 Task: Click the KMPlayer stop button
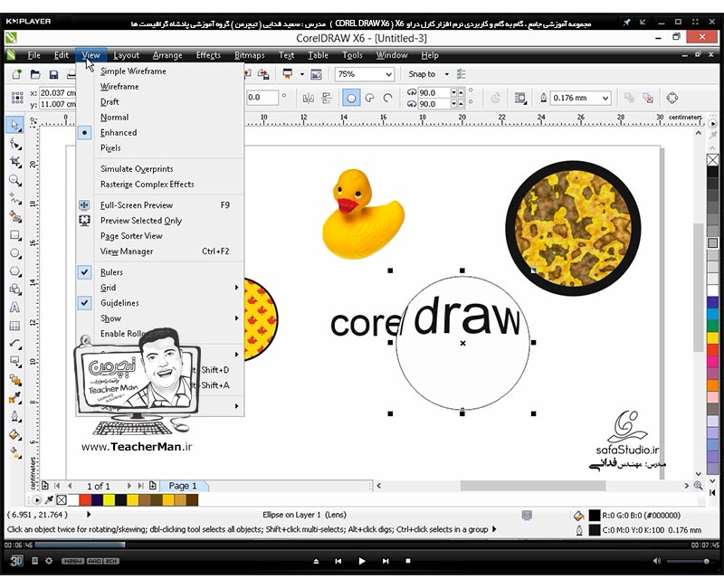coord(408,561)
